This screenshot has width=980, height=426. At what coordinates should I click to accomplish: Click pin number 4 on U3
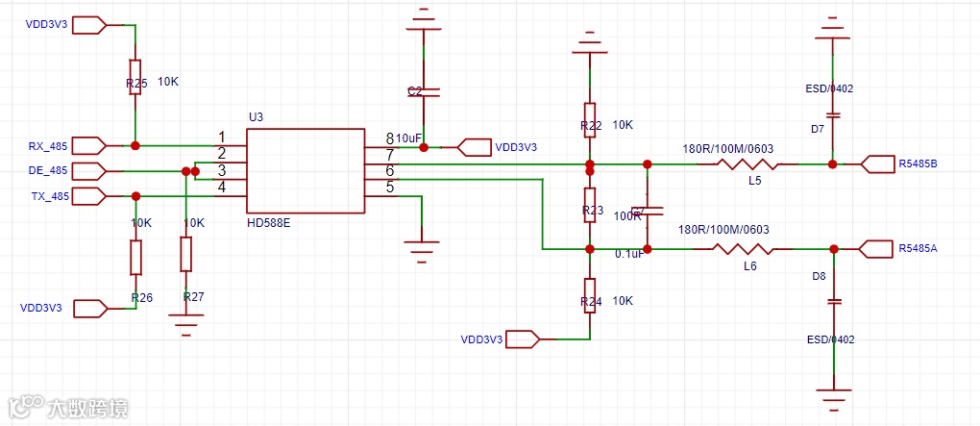point(221,187)
